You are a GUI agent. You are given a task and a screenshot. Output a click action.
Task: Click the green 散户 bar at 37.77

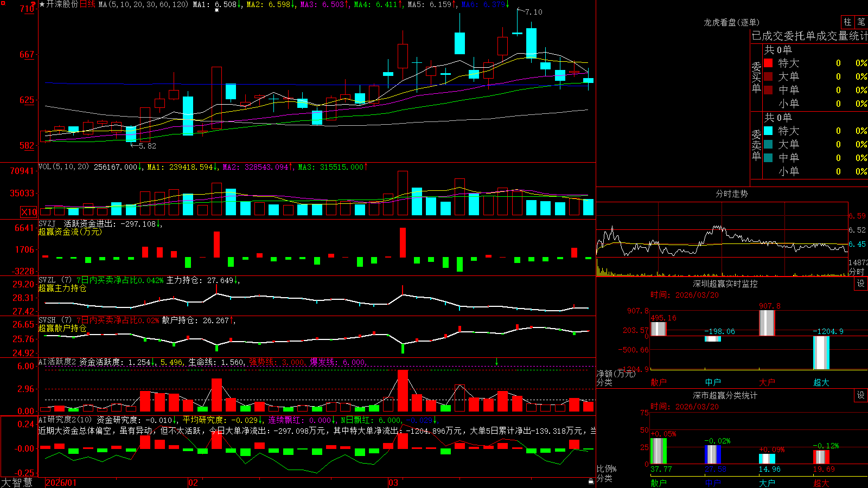[x=659, y=451]
